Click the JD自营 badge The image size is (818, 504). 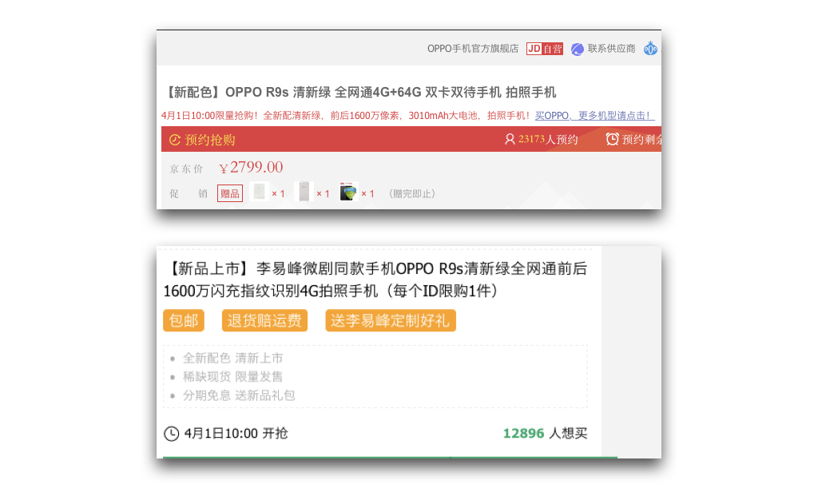(544, 49)
